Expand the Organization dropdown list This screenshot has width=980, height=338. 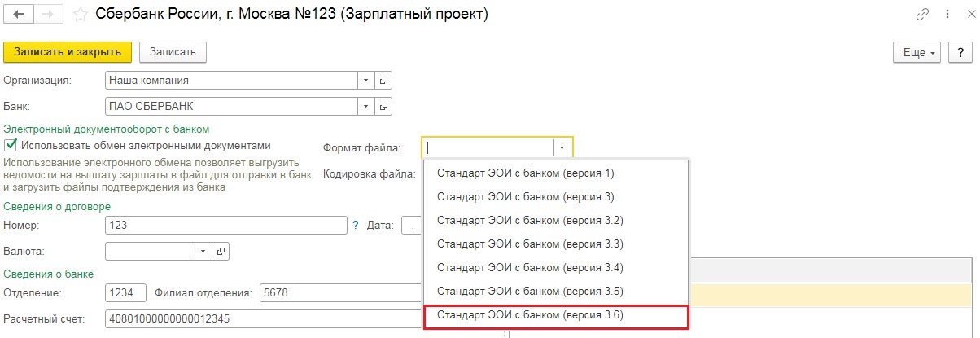(x=365, y=81)
